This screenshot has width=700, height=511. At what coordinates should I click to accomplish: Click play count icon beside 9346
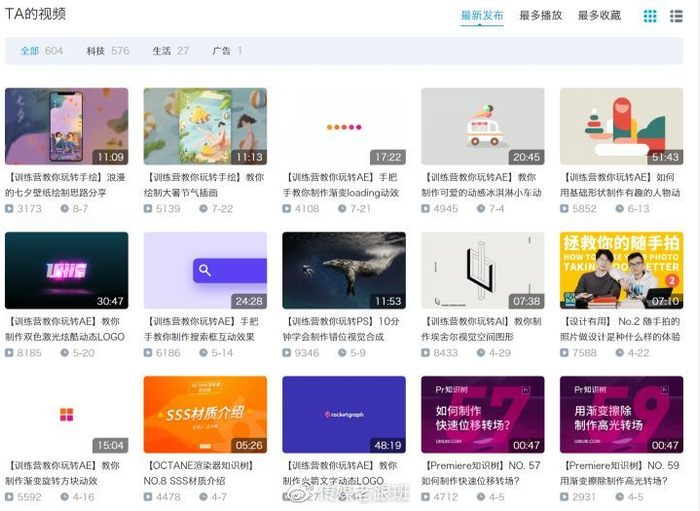(288, 352)
